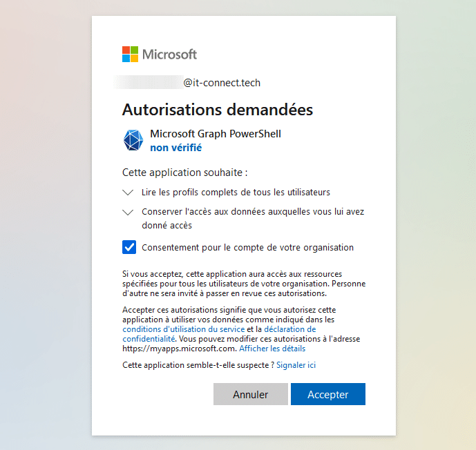This screenshot has height=450, width=476.
Task: Click the Microsoft four-square logo
Action: (130, 55)
